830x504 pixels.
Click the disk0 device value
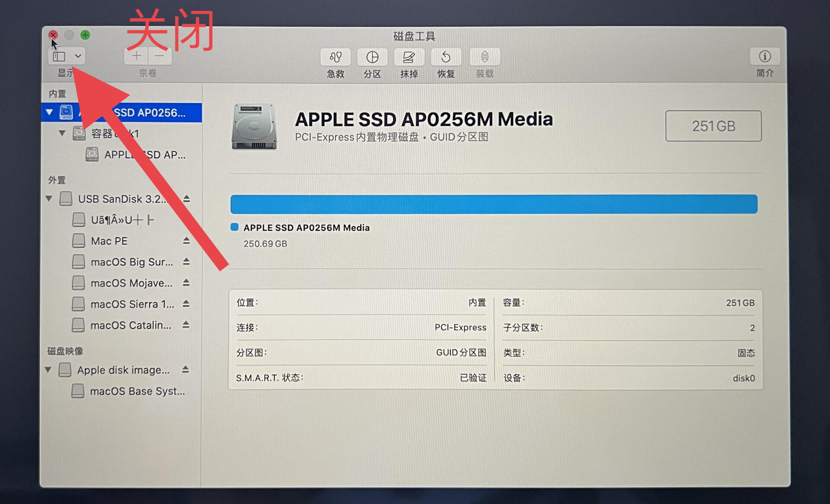pyautogui.click(x=744, y=378)
